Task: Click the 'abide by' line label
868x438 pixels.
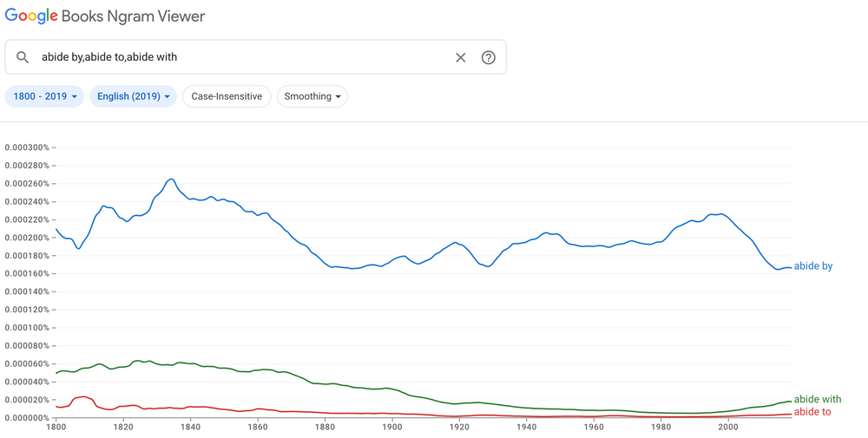Action: pyautogui.click(x=813, y=266)
